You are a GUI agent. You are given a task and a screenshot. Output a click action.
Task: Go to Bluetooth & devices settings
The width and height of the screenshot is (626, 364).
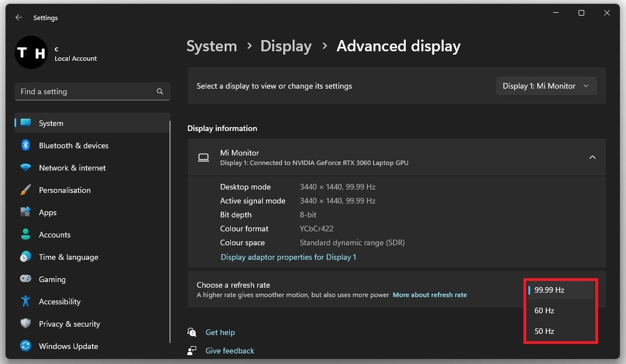pyautogui.click(x=74, y=145)
